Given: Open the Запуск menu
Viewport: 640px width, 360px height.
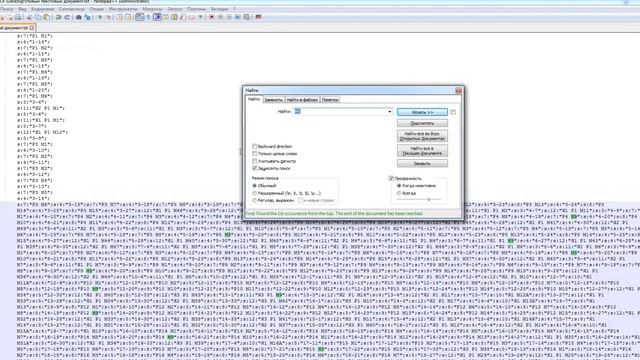Looking at the screenshot, I should pos(175,9).
